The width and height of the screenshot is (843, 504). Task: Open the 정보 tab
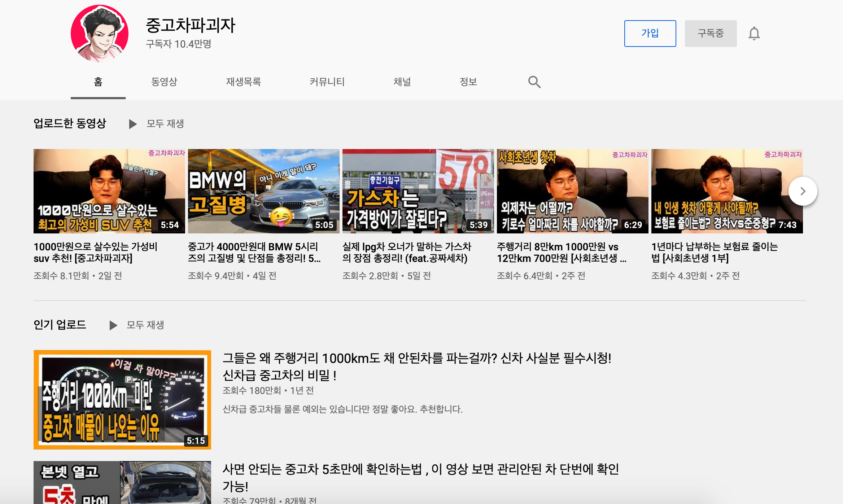click(x=468, y=82)
